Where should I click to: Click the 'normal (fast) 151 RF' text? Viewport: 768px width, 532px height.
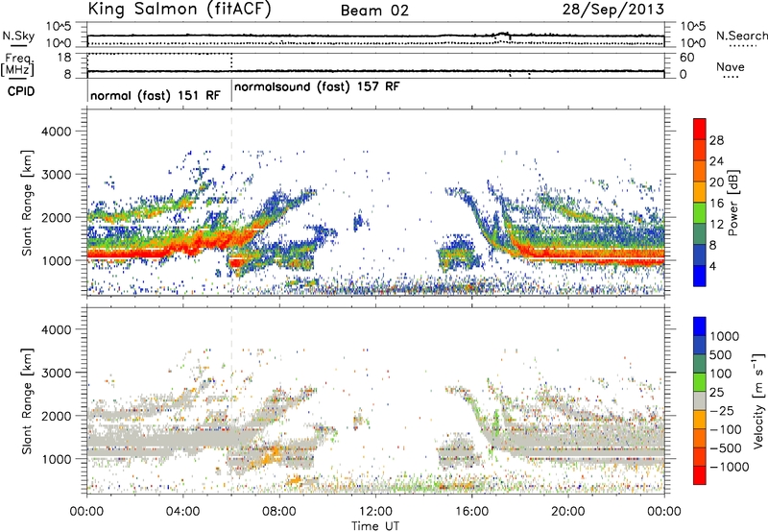(x=156, y=95)
